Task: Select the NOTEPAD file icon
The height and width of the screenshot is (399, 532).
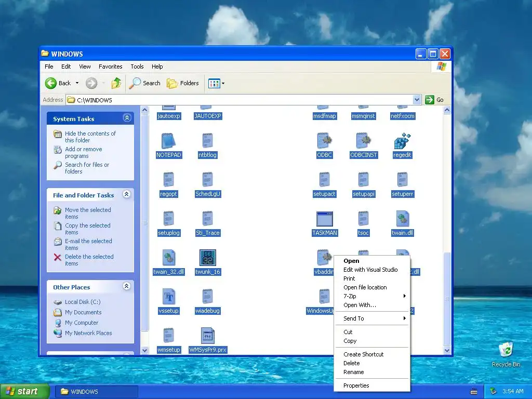Action: pos(169,141)
